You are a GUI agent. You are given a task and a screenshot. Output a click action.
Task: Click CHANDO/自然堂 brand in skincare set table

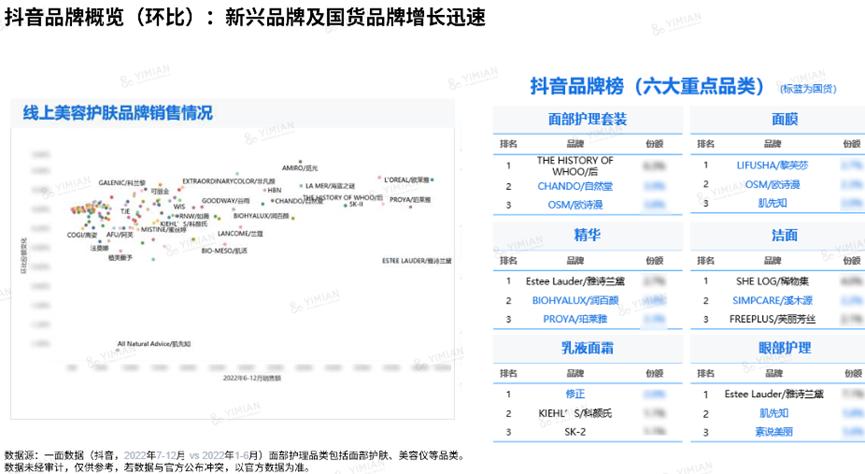coord(575,187)
